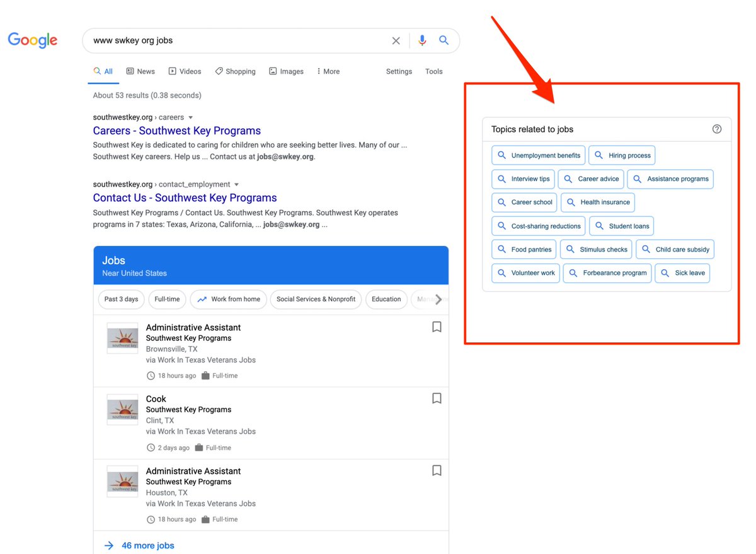Screen dimensions: 756x554
Task: Open search Tools
Action: pos(434,71)
